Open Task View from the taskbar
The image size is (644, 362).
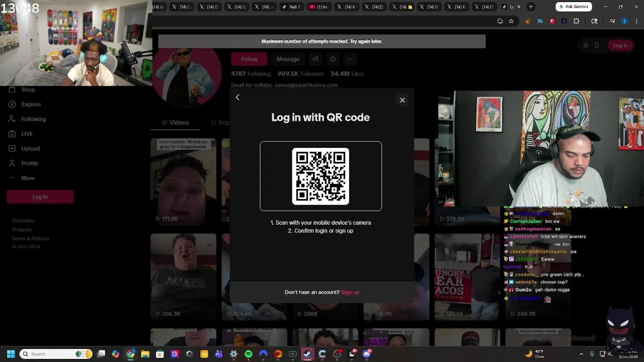(x=101, y=354)
